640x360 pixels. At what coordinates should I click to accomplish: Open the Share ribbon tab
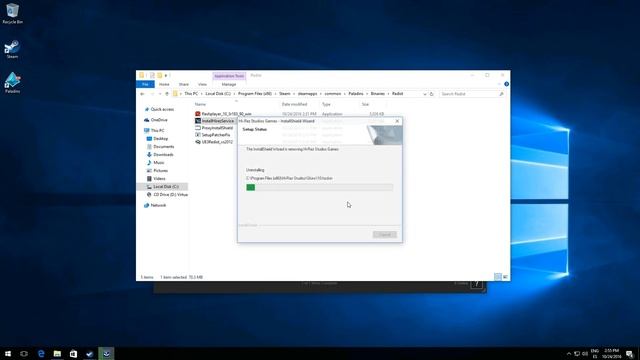(184, 84)
